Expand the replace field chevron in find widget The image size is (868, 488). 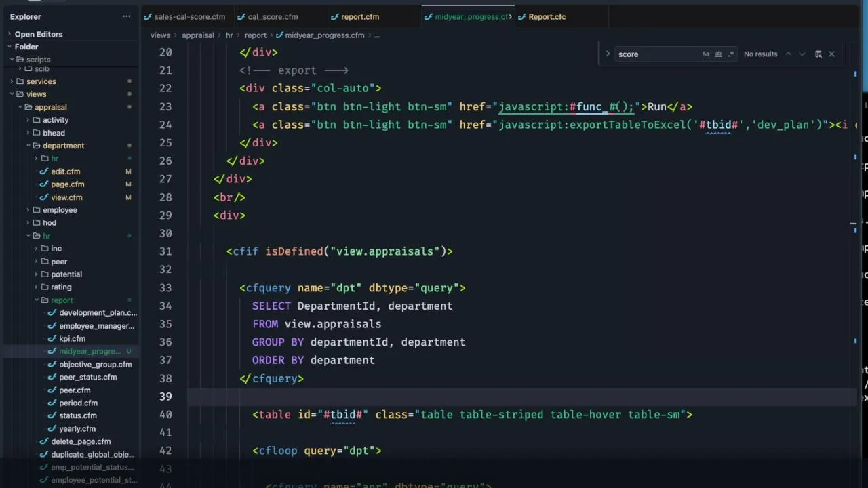(608, 54)
